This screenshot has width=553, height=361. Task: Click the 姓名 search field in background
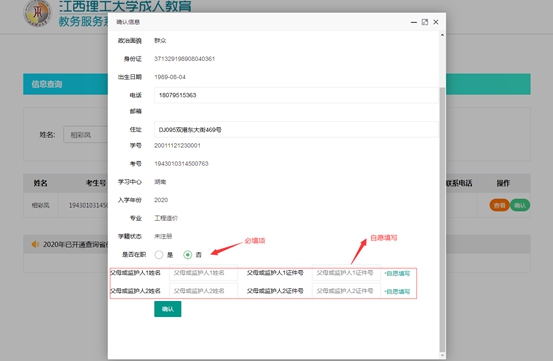coord(86,135)
